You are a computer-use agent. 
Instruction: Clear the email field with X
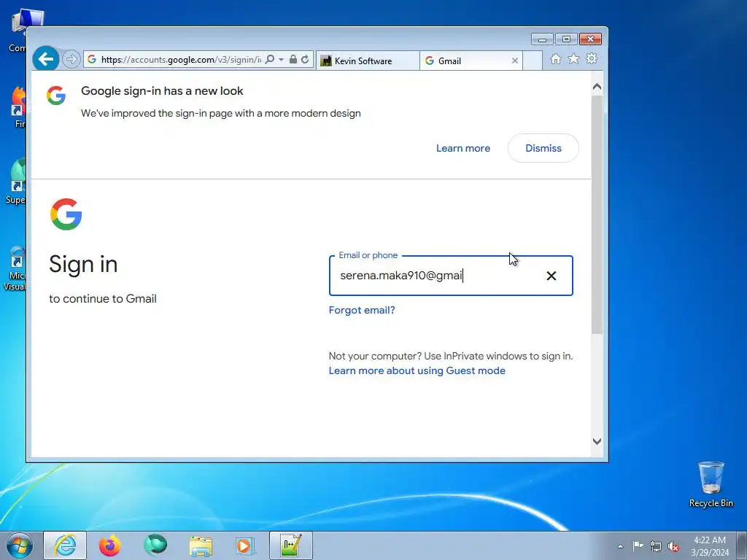551,276
